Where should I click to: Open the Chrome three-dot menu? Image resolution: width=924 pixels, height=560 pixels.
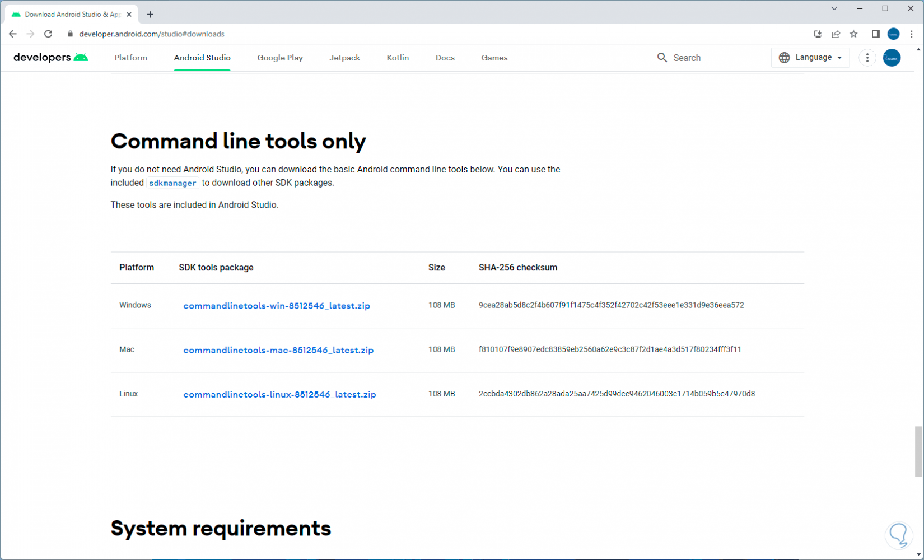click(x=912, y=34)
